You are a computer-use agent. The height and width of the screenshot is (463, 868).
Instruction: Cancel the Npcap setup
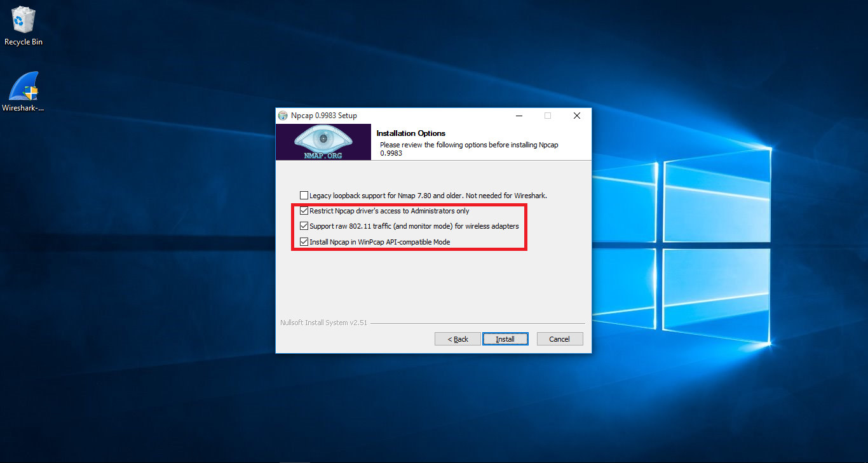[560, 339]
